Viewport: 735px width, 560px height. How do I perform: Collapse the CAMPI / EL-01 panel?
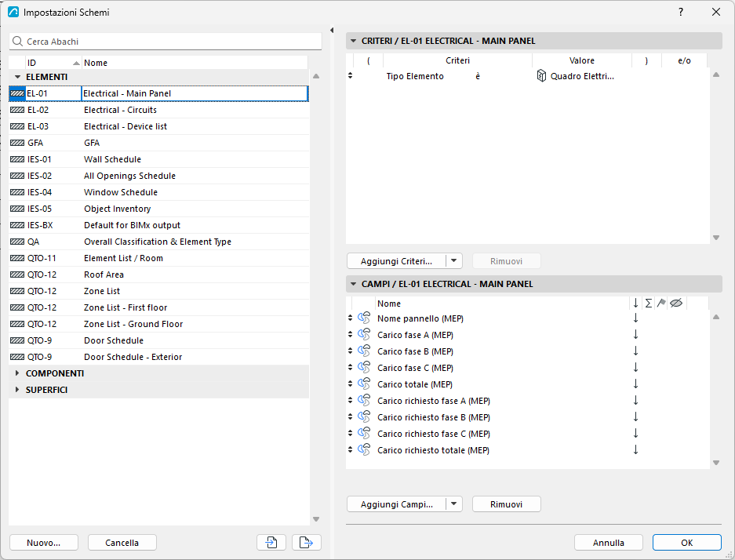[354, 284]
